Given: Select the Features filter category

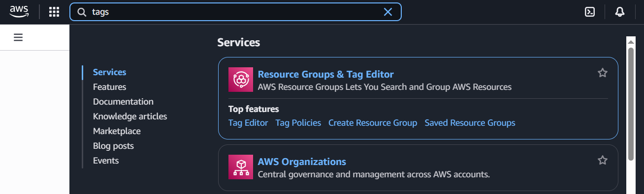Looking at the screenshot, I should pos(109,87).
